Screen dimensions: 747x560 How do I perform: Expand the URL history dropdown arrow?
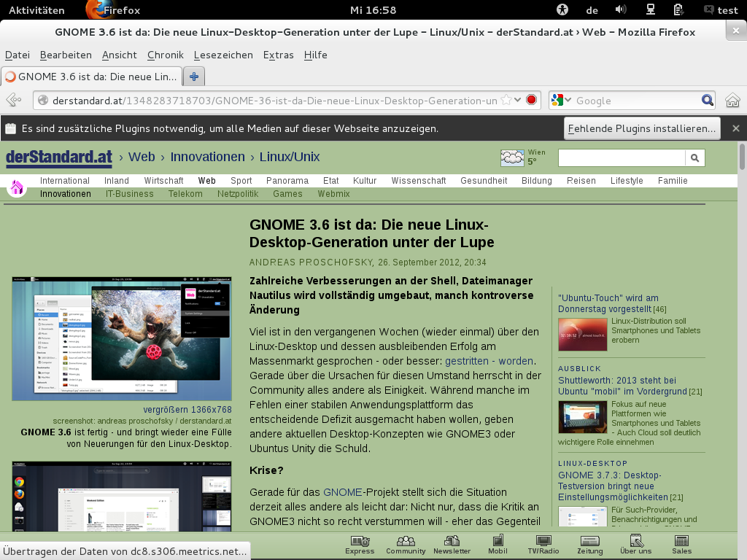pyautogui.click(x=518, y=100)
